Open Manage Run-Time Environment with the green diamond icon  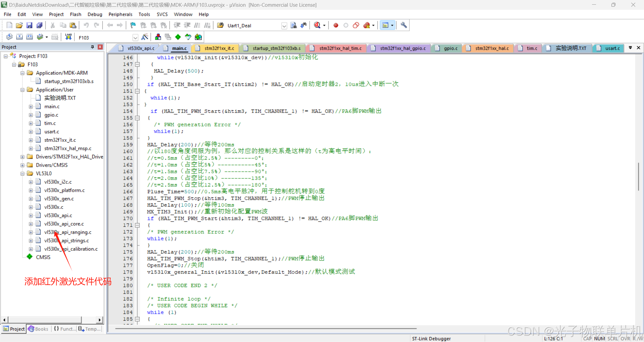click(x=178, y=37)
